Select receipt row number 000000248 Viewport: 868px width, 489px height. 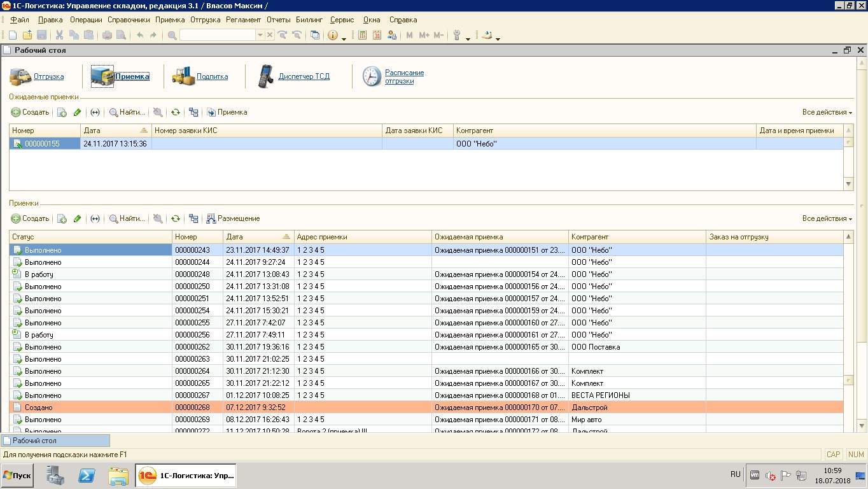[426, 274]
